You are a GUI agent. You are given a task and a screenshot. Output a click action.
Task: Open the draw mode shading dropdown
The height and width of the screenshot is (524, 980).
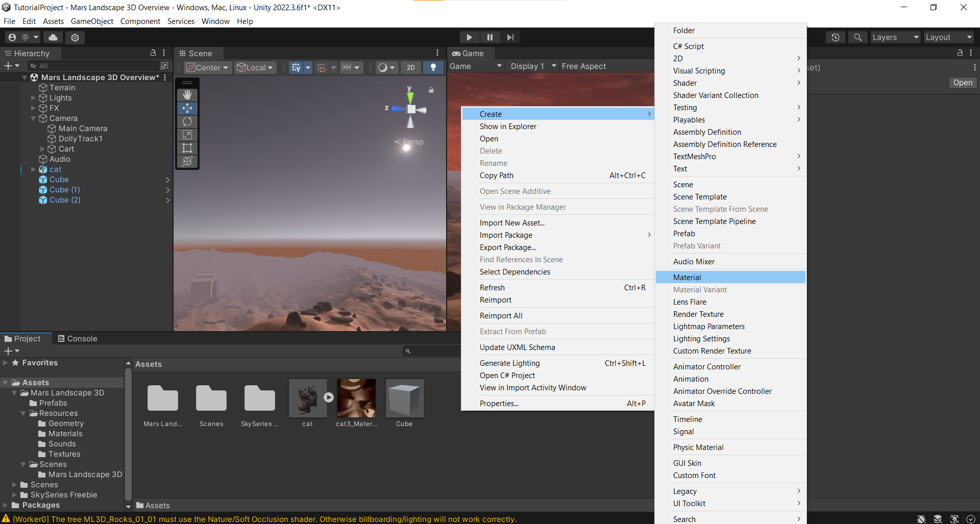click(386, 67)
